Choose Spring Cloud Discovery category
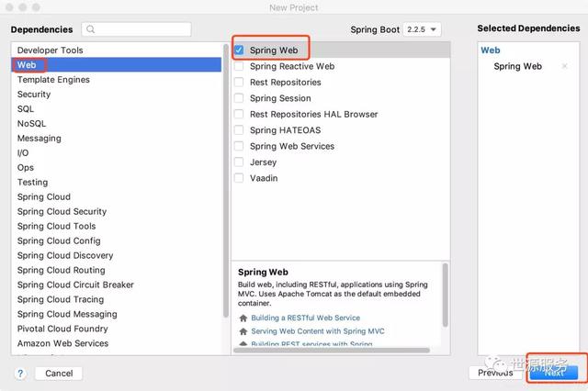This screenshot has height=391, width=588. click(x=117, y=255)
